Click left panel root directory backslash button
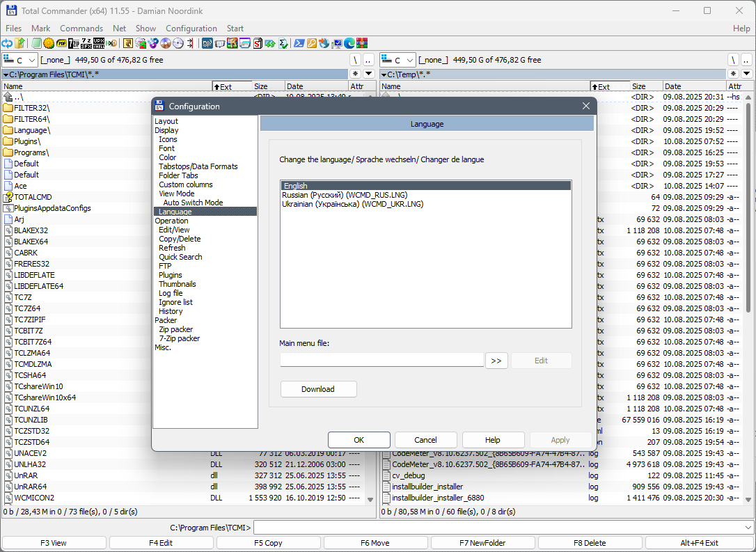This screenshot has width=756, height=552. [x=356, y=60]
